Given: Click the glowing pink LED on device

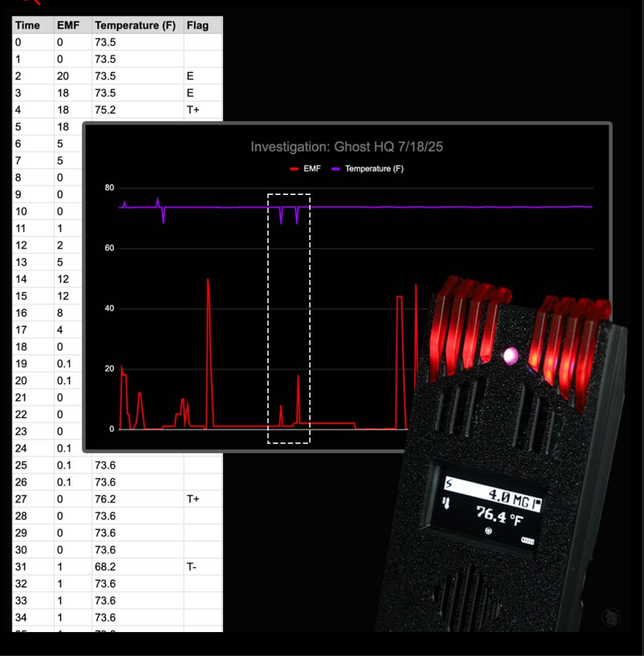Looking at the screenshot, I should click(x=510, y=356).
